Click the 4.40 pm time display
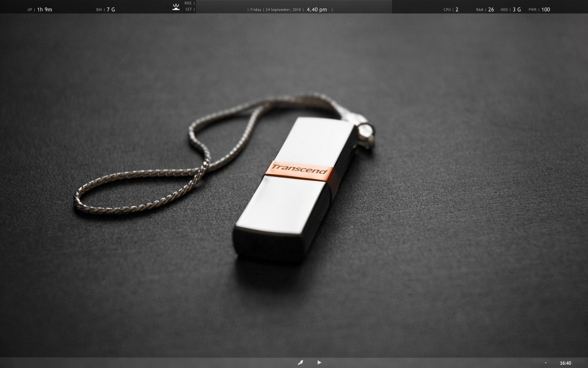Viewport: 588px width, 368px height. coord(317,9)
